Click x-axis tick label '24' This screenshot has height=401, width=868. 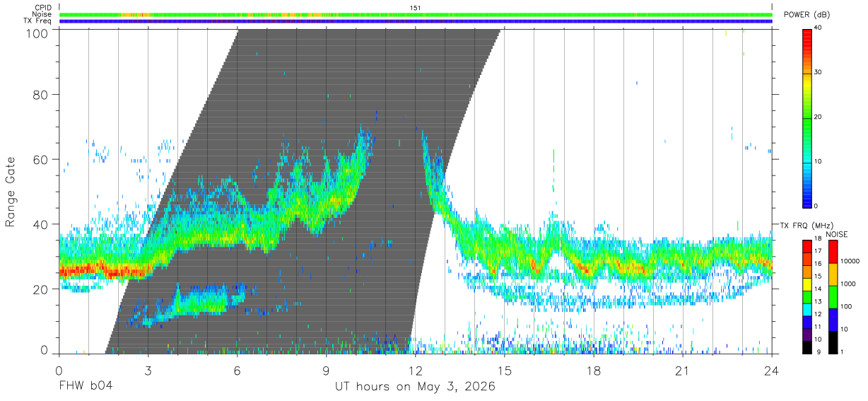[771, 370]
